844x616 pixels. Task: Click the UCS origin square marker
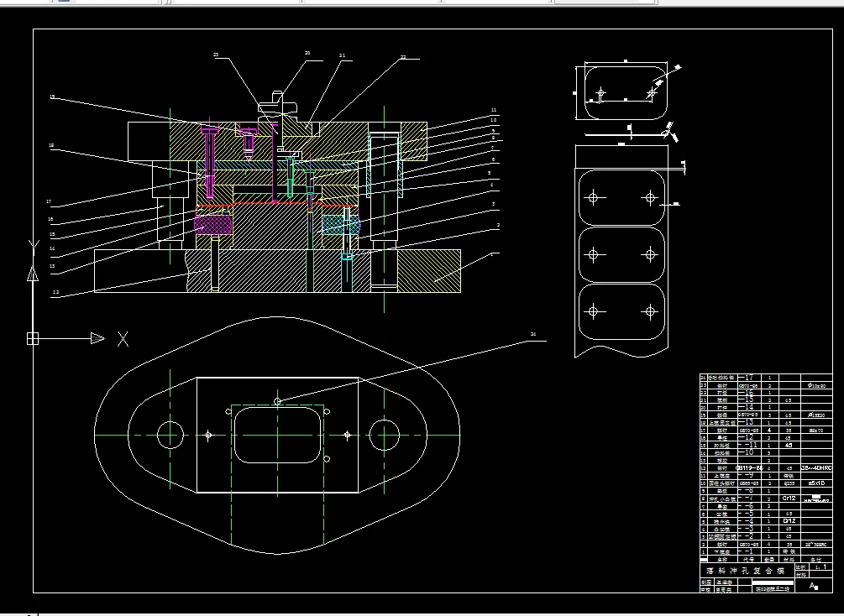click(x=33, y=338)
